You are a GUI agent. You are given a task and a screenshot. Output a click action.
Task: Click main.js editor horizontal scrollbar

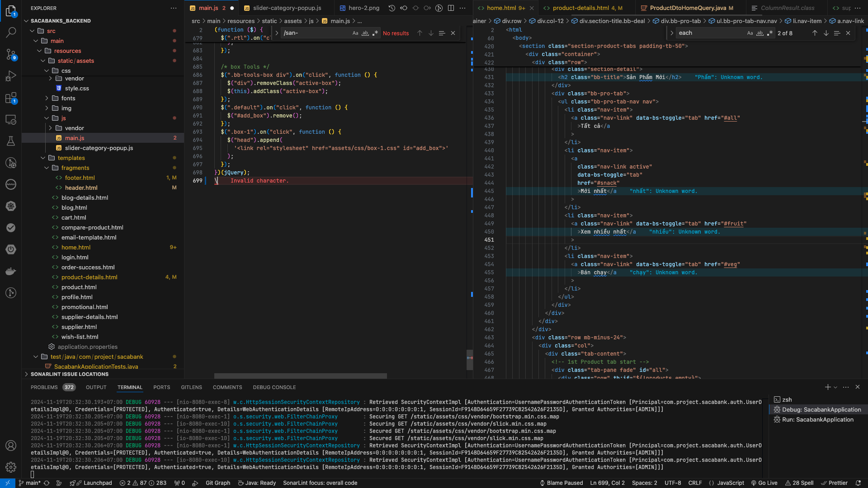300,376
